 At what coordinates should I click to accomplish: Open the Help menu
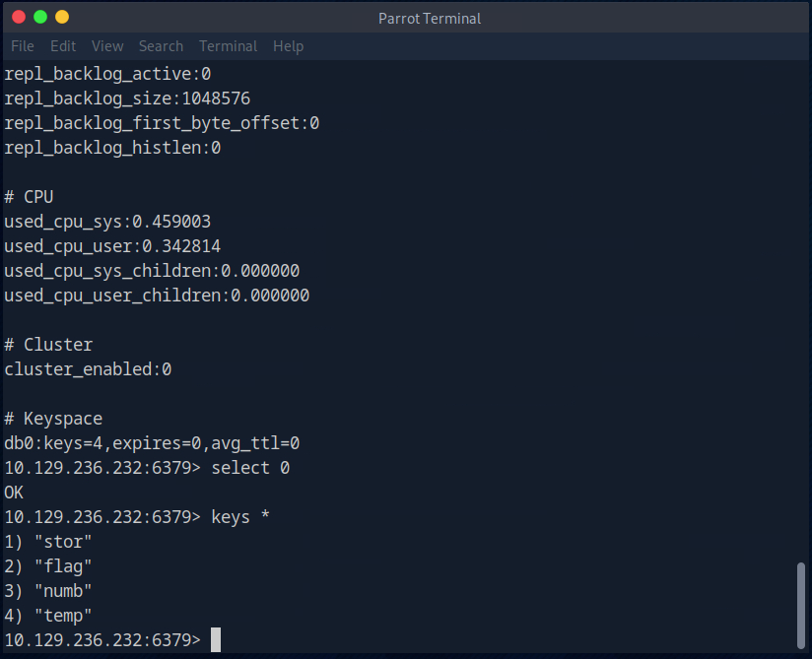288,46
